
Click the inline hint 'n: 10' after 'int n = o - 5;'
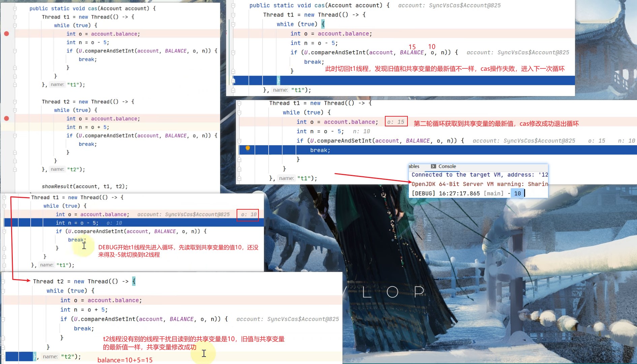[x=361, y=131]
